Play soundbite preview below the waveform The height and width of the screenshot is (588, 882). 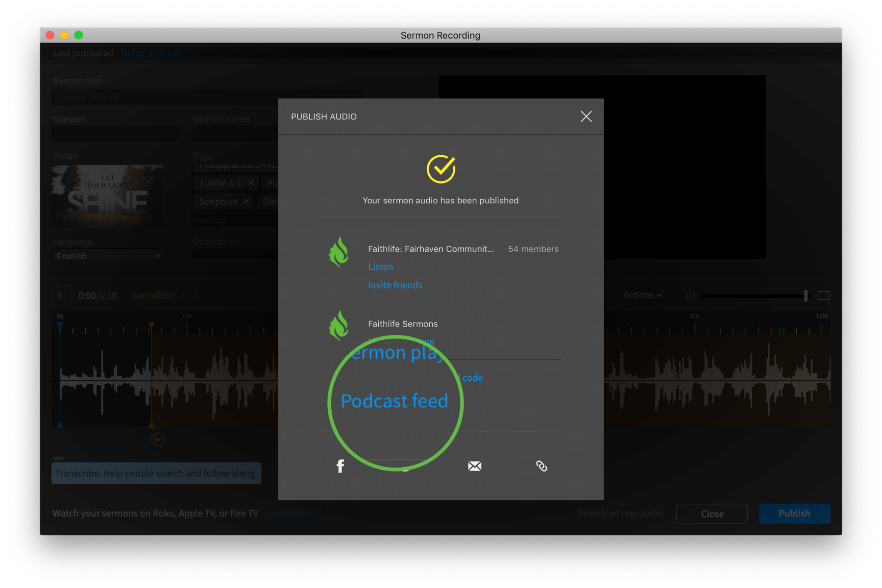tap(157, 440)
